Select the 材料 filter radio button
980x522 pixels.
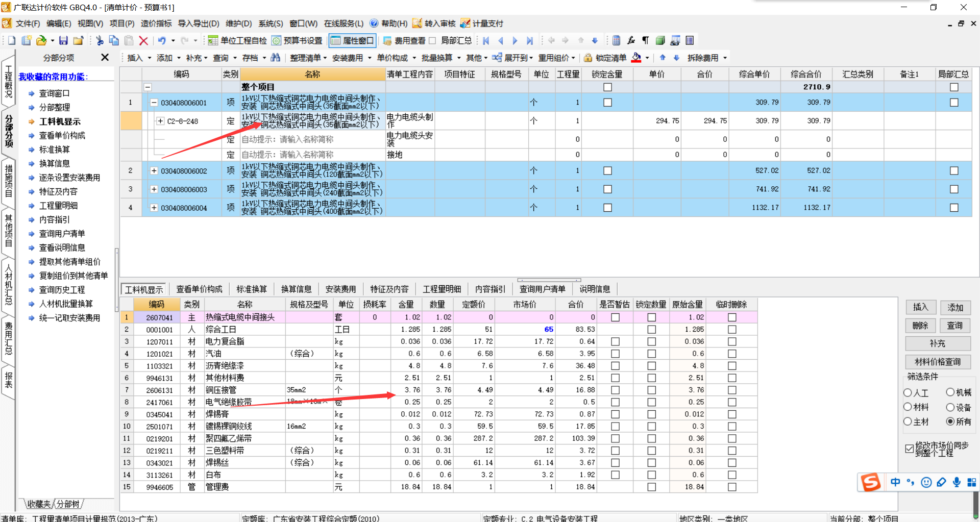[x=908, y=407]
